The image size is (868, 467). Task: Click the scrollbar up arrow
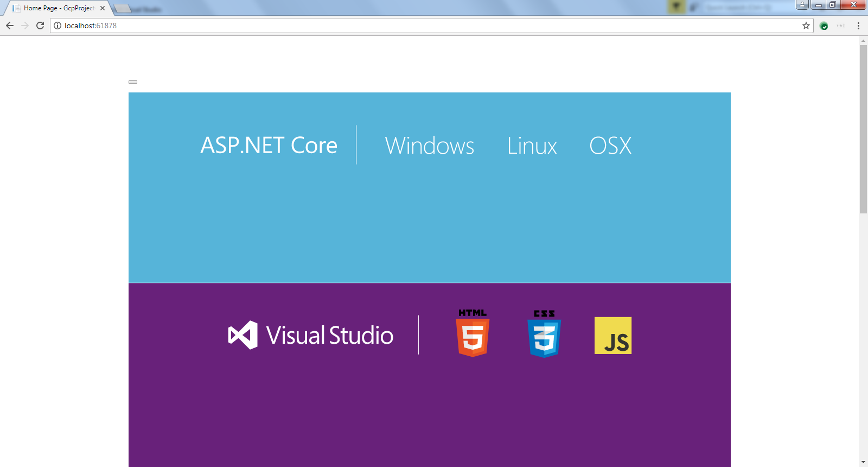pos(863,40)
